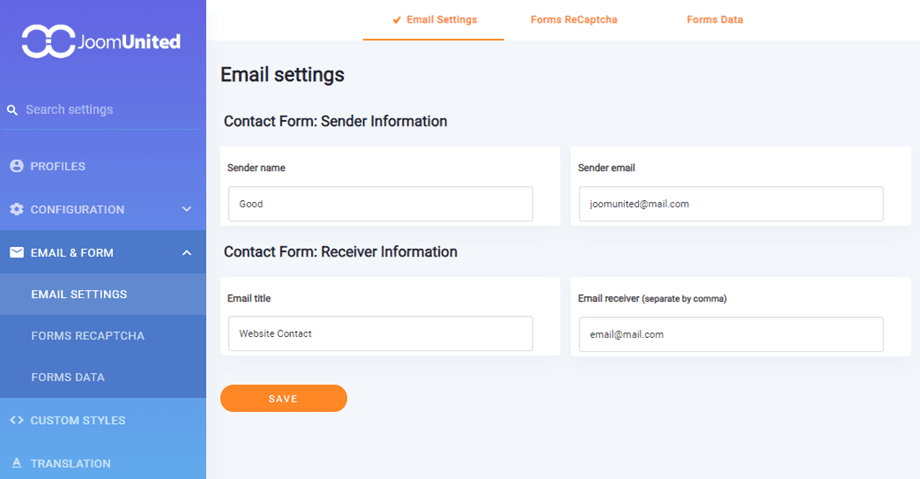Edit the Sender name field
920x479 pixels.
coord(380,204)
